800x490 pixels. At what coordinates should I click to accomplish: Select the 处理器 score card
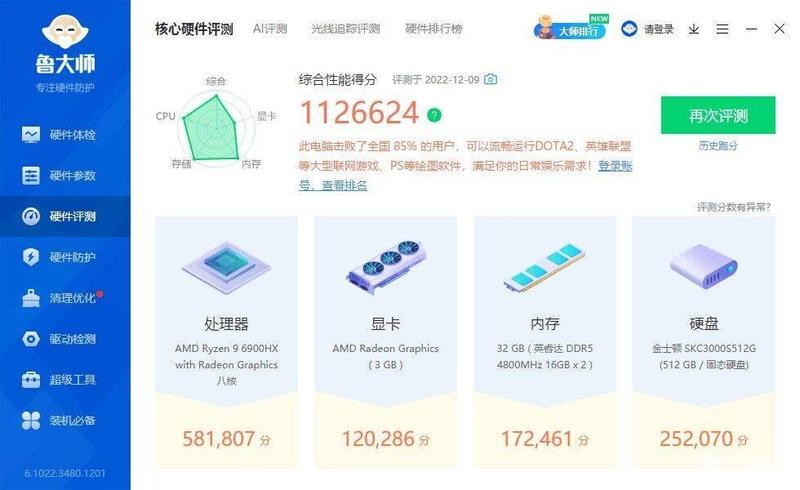point(226,342)
